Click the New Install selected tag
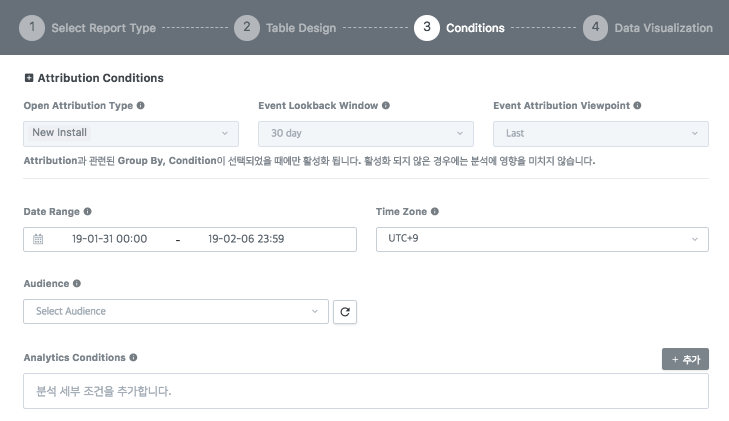Screen dimensions: 729x421 (59, 132)
